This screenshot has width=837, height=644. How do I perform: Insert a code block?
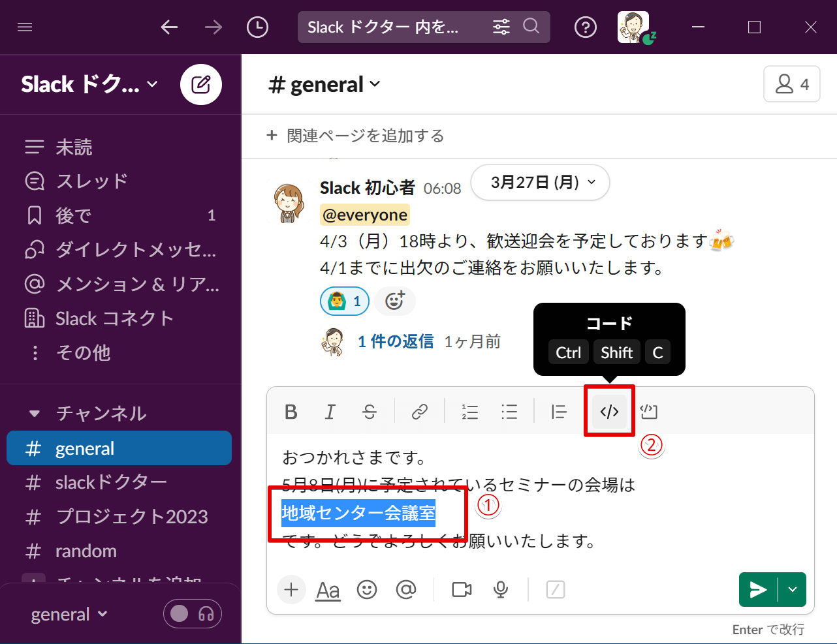(648, 411)
